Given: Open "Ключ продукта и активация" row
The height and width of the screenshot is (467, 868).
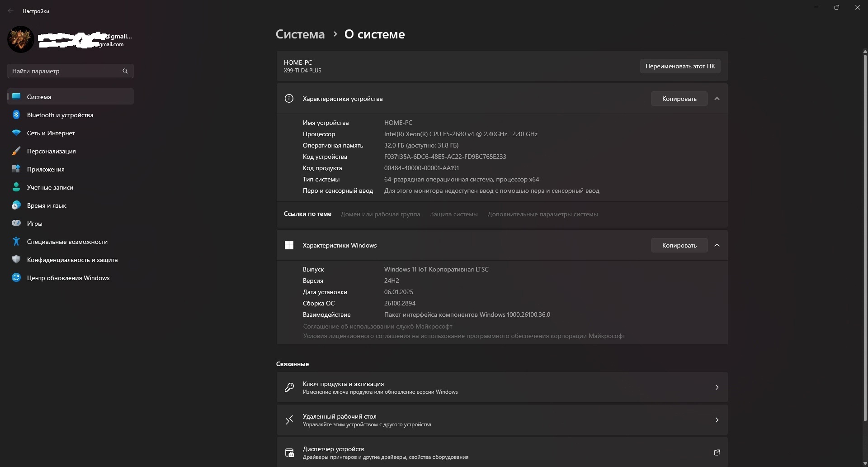Looking at the screenshot, I should click(x=502, y=387).
